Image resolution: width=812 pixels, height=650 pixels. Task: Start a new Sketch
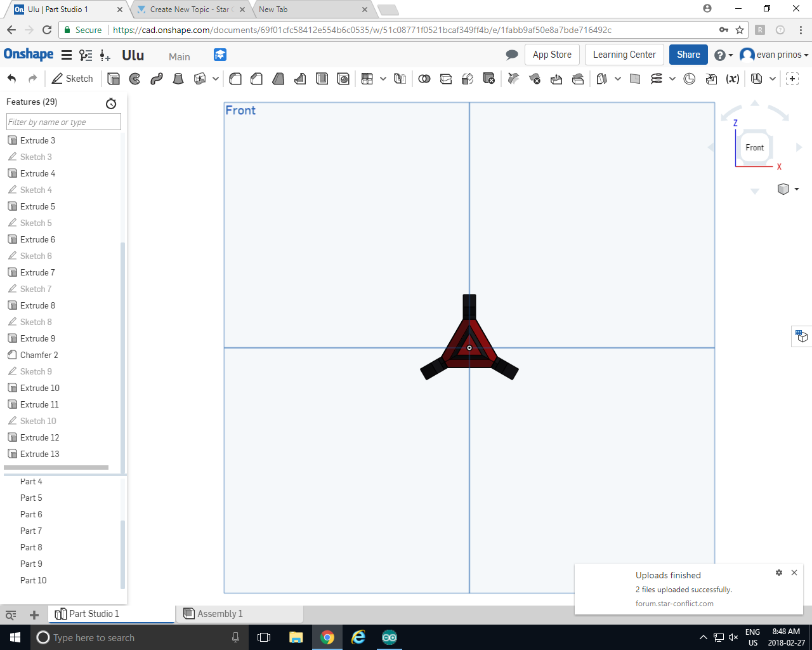click(72, 78)
